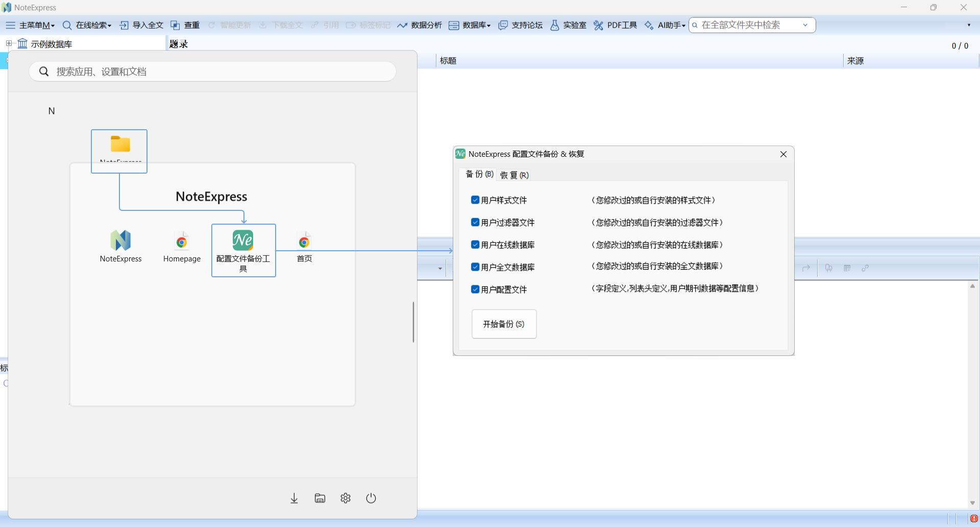Click the redo arrow in lower toolbar

806,268
